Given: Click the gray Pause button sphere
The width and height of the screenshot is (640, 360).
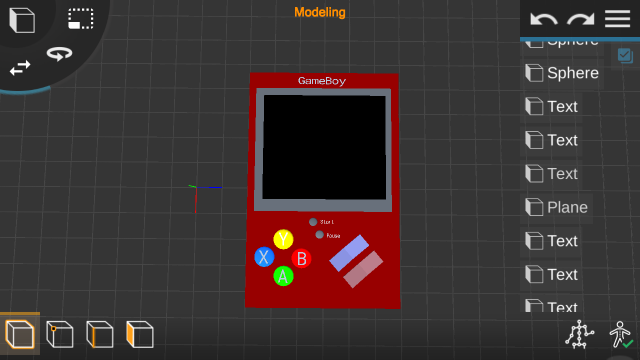Looking at the screenshot, I should coord(320,235).
